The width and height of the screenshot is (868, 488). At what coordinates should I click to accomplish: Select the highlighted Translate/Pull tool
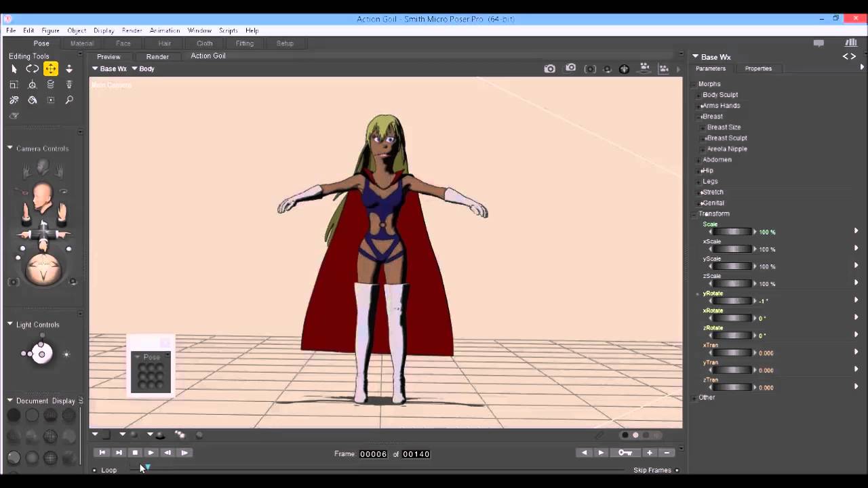click(51, 68)
